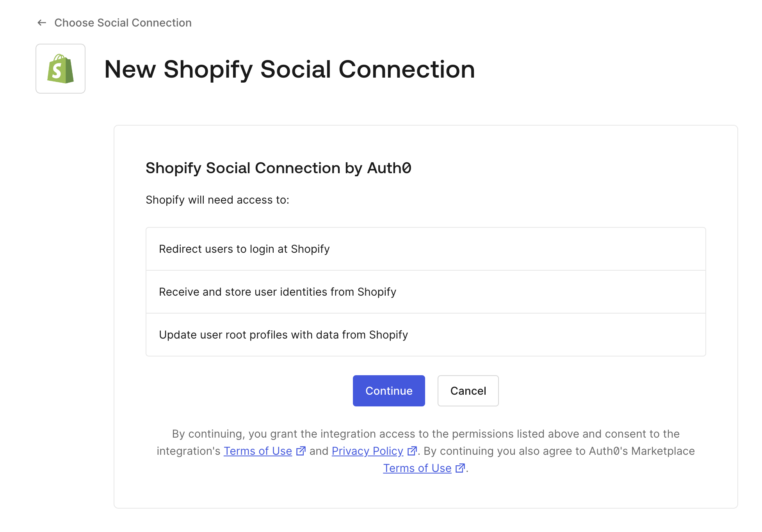Open the integration's Terms of Use link

[258, 451]
